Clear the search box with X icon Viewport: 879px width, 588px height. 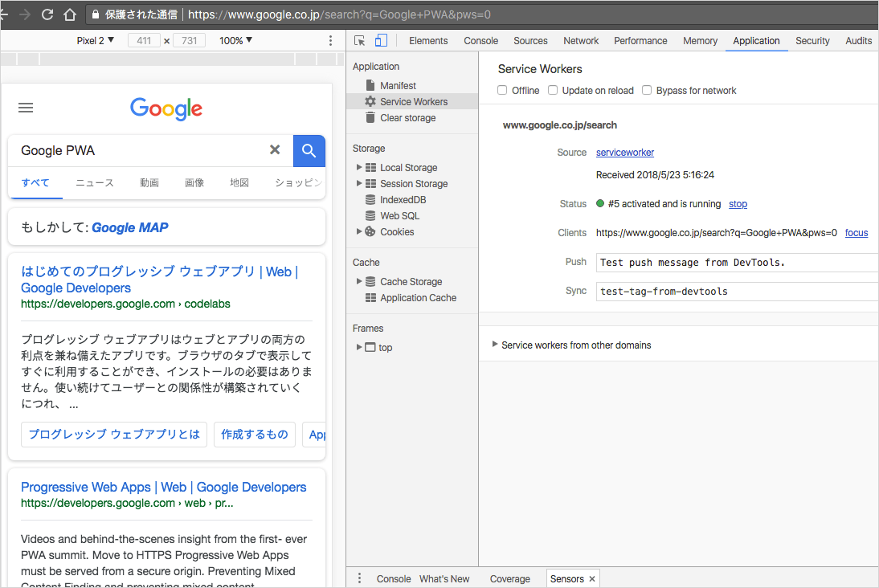(275, 149)
